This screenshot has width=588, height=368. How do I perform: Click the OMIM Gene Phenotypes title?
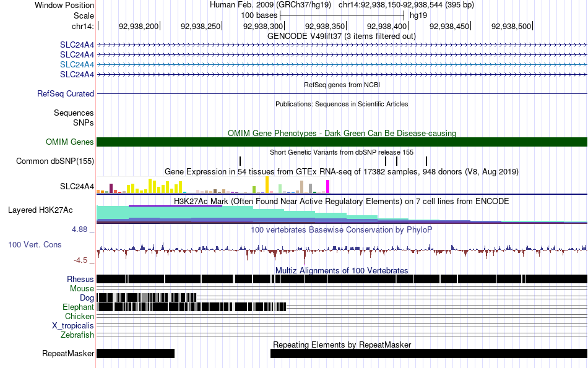pos(342,134)
